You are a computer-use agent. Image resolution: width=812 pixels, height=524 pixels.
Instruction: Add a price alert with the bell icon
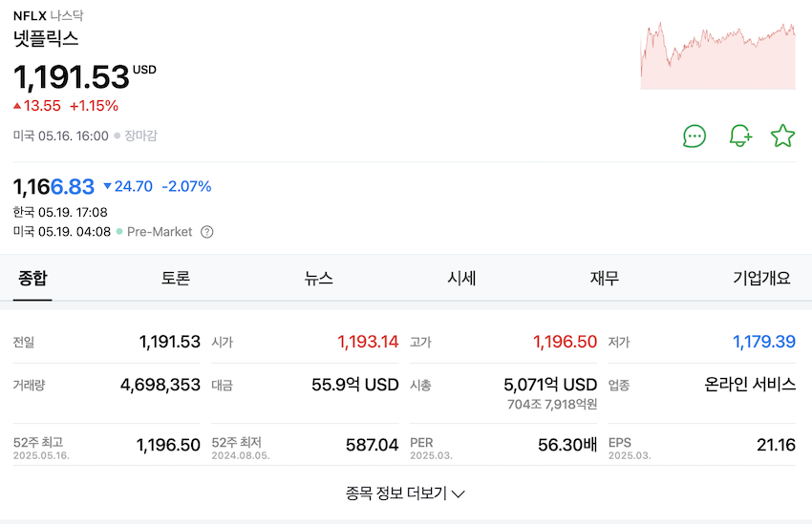740,136
